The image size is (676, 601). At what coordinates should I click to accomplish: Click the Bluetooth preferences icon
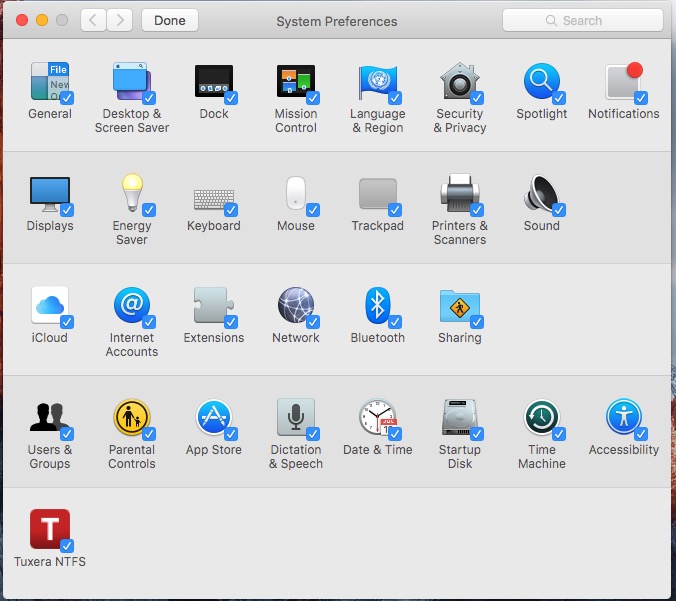(377, 306)
